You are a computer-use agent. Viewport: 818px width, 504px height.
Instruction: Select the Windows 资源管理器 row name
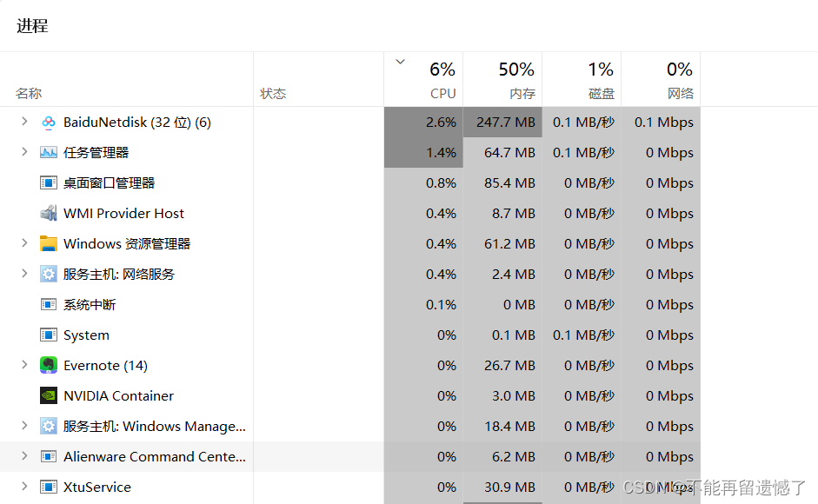pos(127,243)
